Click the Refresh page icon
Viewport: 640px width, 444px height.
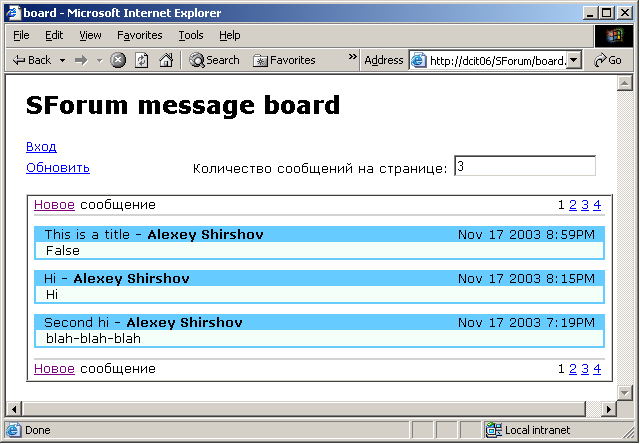[142, 60]
